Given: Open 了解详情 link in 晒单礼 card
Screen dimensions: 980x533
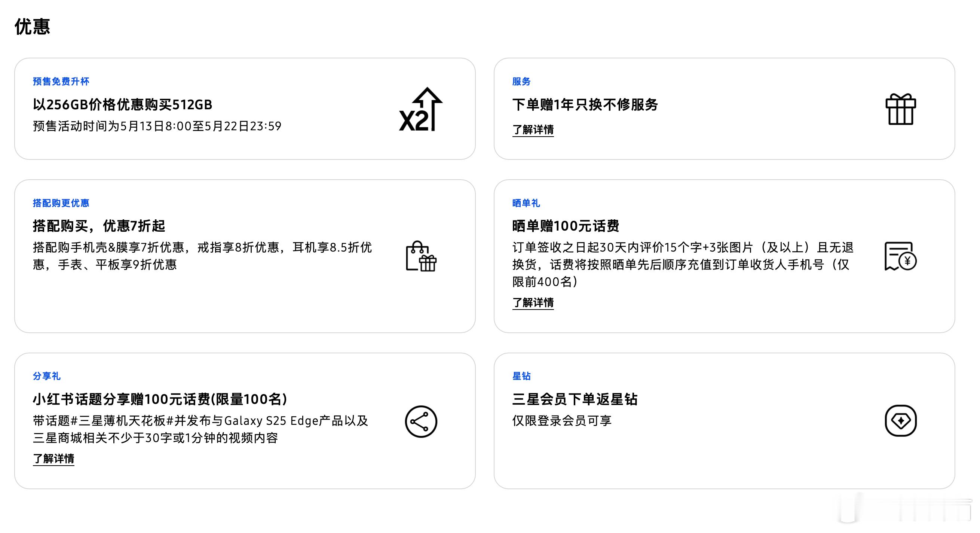Looking at the screenshot, I should (533, 303).
